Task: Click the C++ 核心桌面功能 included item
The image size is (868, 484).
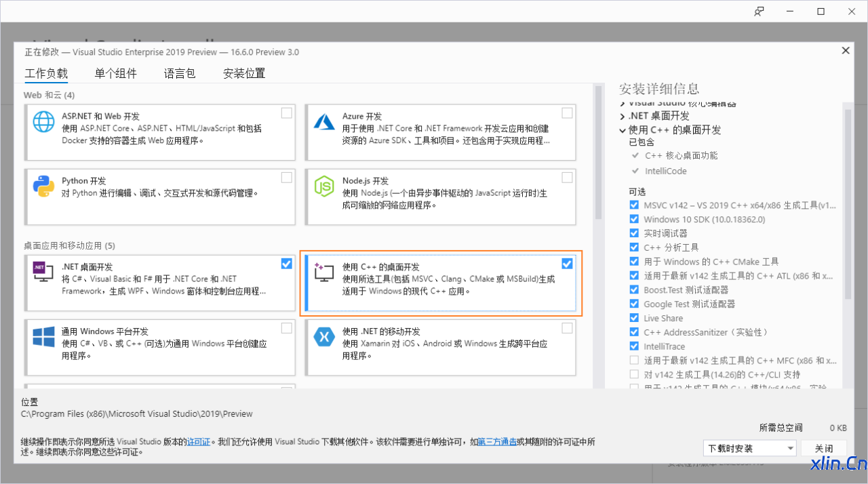Action: click(681, 155)
